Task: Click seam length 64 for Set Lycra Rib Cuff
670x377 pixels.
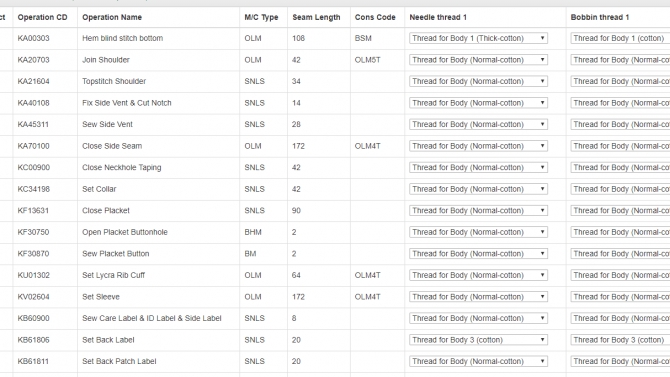Action: tap(296, 275)
